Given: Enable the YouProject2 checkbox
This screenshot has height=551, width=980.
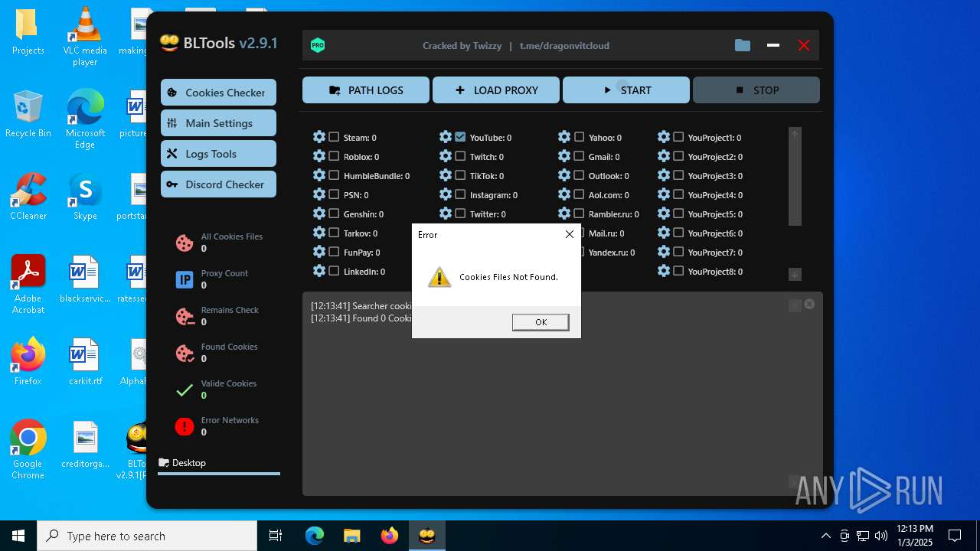Looking at the screenshot, I should 678,156.
